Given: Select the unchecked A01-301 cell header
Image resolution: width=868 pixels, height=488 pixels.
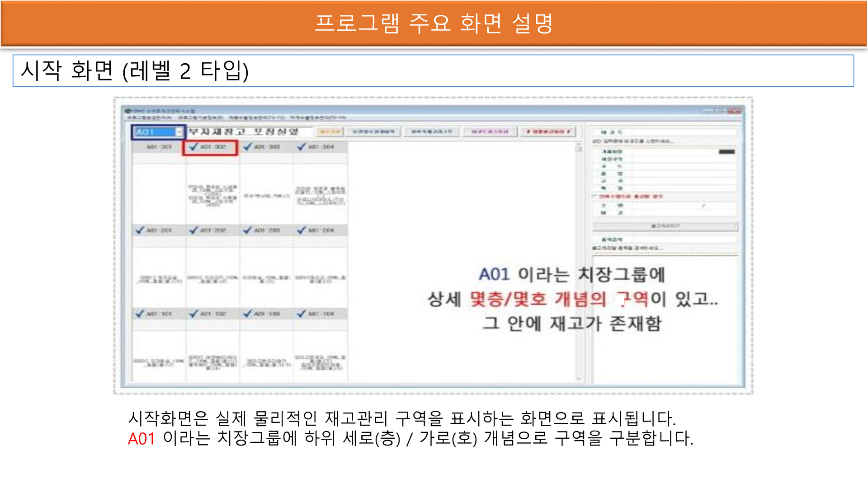Looking at the screenshot, I should 159,147.
